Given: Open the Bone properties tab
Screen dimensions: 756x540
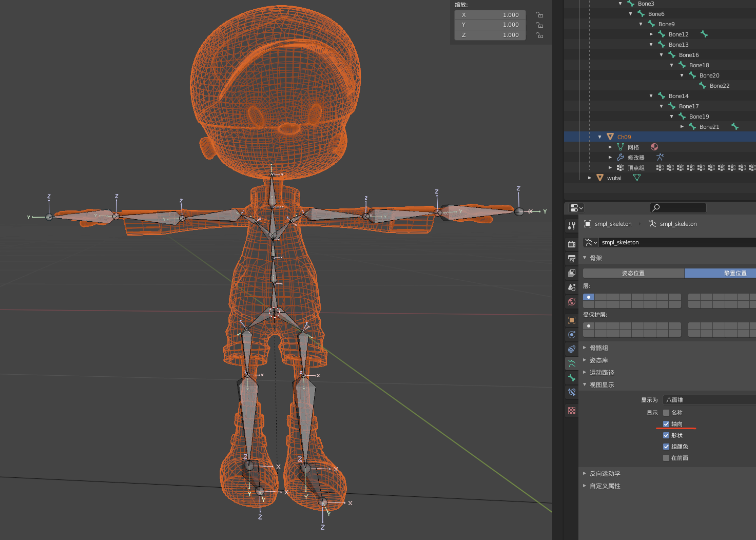Looking at the screenshot, I should click(571, 378).
